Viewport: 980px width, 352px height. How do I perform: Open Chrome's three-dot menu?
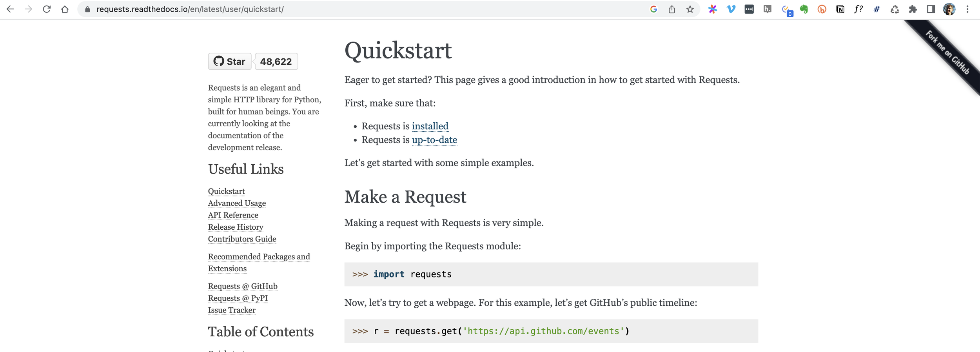tap(967, 9)
